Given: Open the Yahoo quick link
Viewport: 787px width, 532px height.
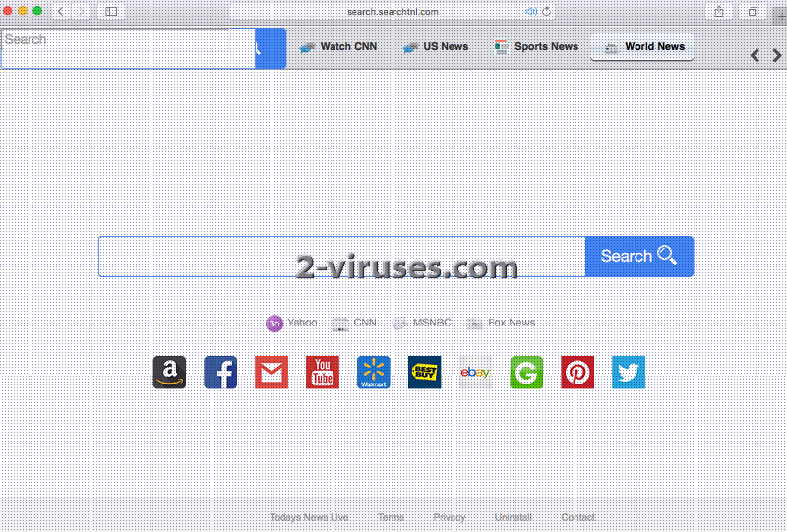Looking at the screenshot, I should point(291,324).
